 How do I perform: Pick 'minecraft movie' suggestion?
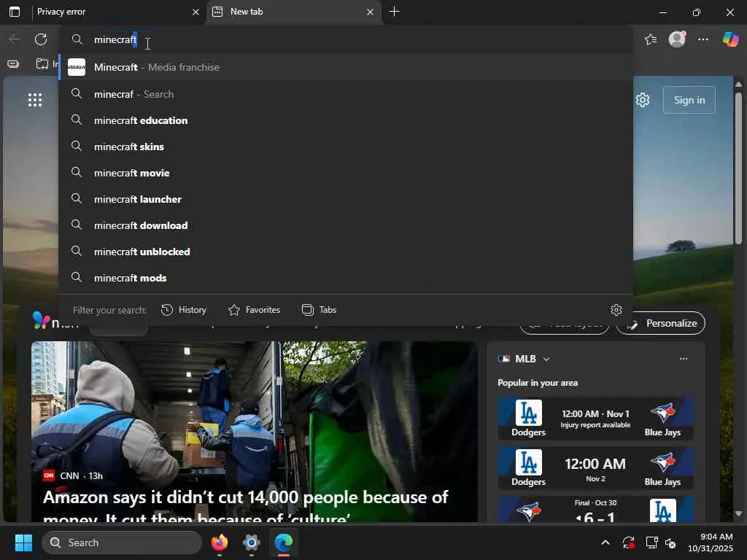point(346,173)
